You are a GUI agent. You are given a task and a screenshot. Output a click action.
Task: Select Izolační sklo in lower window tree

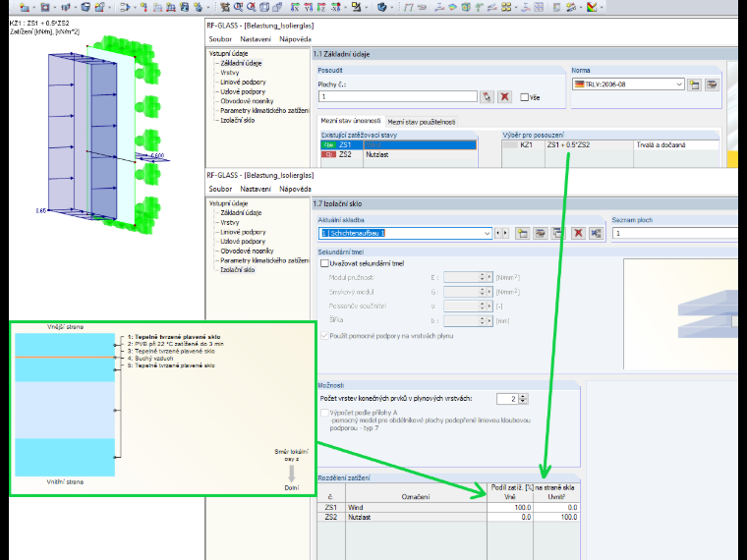(x=237, y=270)
